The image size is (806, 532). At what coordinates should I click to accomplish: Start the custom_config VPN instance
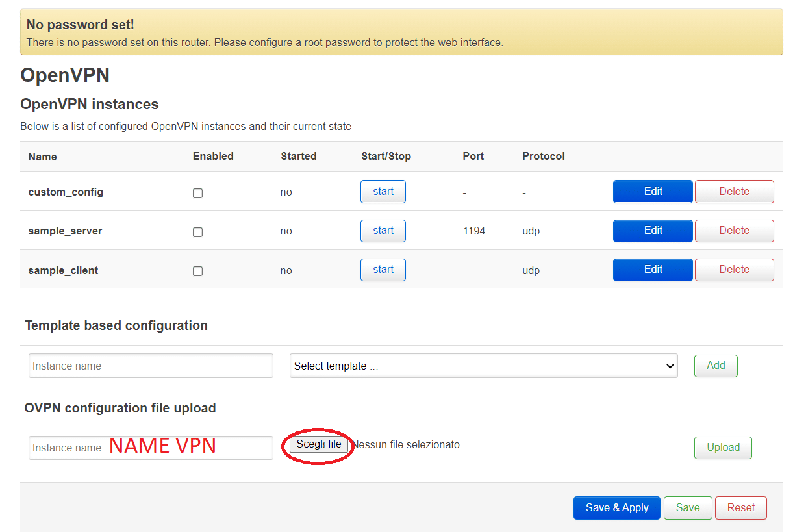click(383, 192)
